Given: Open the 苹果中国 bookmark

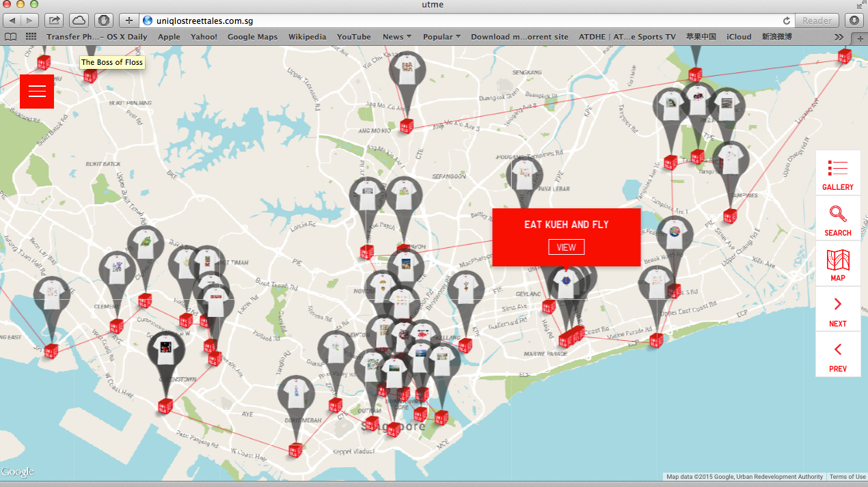Looking at the screenshot, I should 701,37.
